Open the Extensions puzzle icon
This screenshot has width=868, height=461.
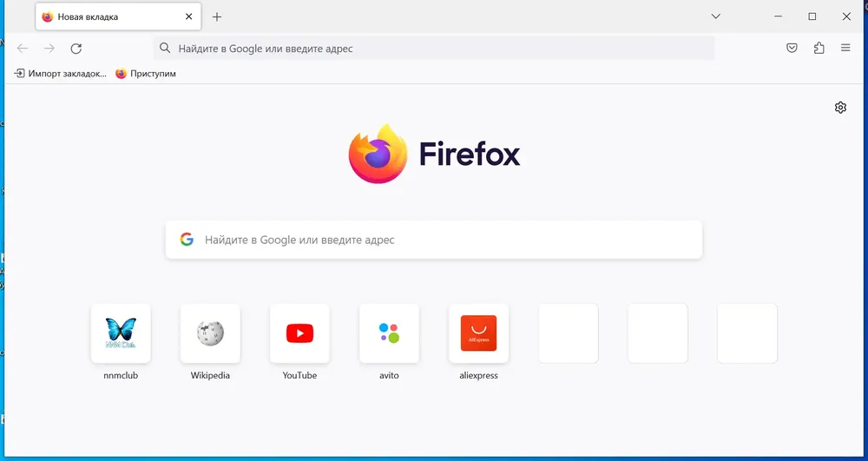[x=819, y=48]
